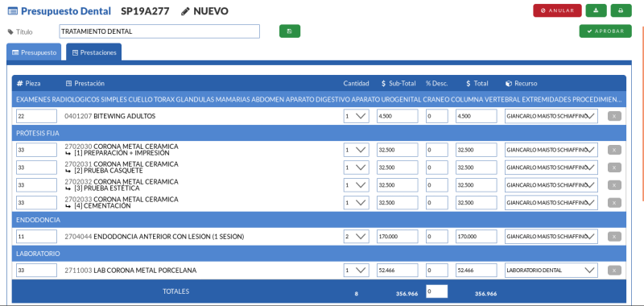Switch to the Presupuesto tab
Screen dimensions: 644x306
pyautogui.click(x=34, y=52)
